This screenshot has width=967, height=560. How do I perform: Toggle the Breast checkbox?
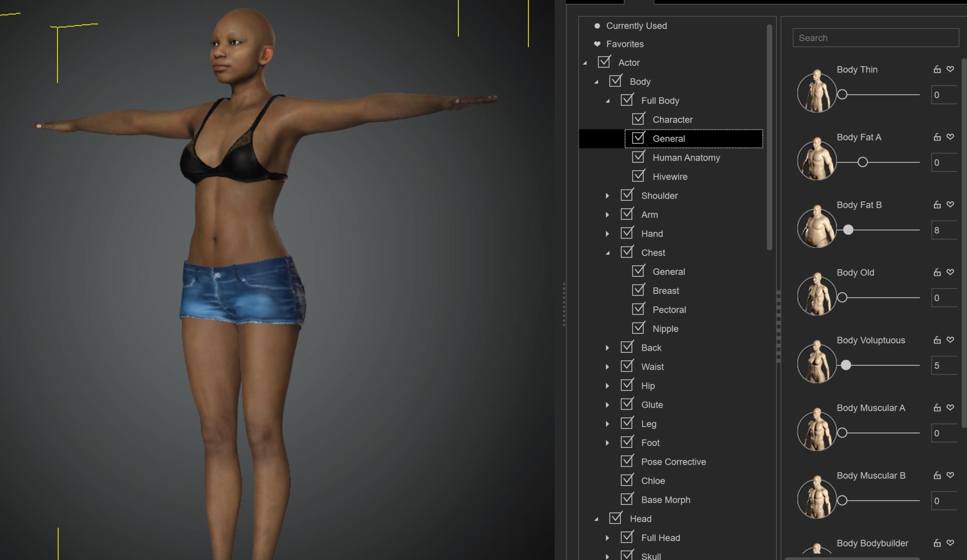tap(638, 289)
